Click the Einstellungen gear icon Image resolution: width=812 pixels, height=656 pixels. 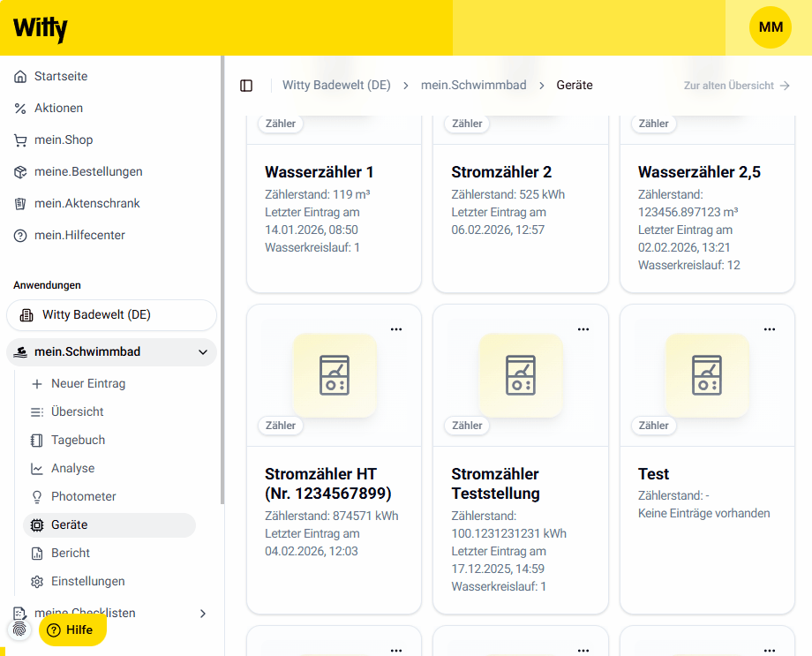click(x=37, y=582)
